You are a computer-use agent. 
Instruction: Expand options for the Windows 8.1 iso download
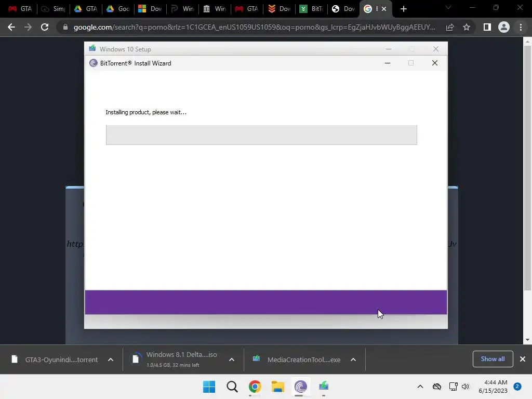(232, 360)
